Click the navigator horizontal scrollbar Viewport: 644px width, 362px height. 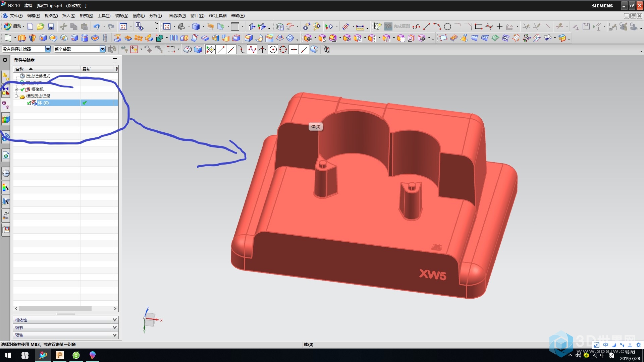pos(55,308)
